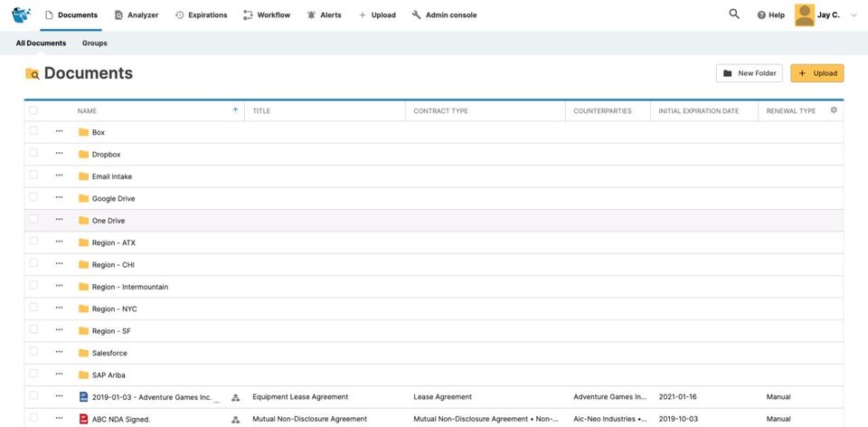Click the Jay C. user avatar
Screen dimensions: 868x427
tap(804, 15)
